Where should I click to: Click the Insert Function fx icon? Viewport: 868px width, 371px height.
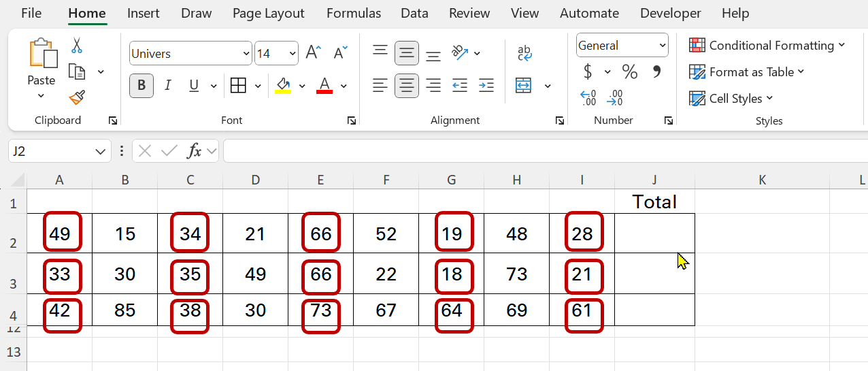[195, 151]
